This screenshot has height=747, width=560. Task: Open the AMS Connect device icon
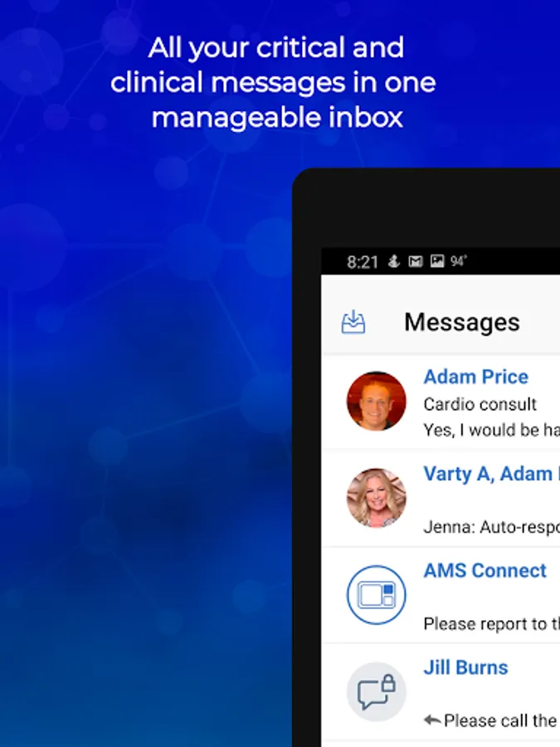376,594
